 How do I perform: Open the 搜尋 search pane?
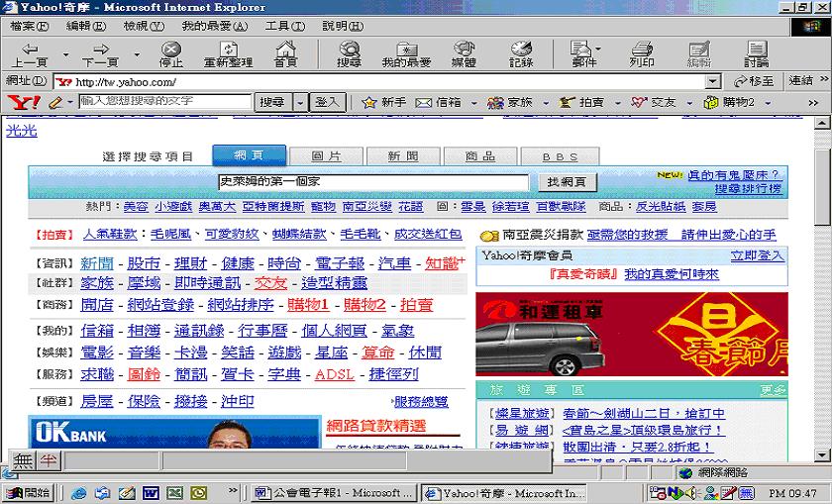(349, 54)
